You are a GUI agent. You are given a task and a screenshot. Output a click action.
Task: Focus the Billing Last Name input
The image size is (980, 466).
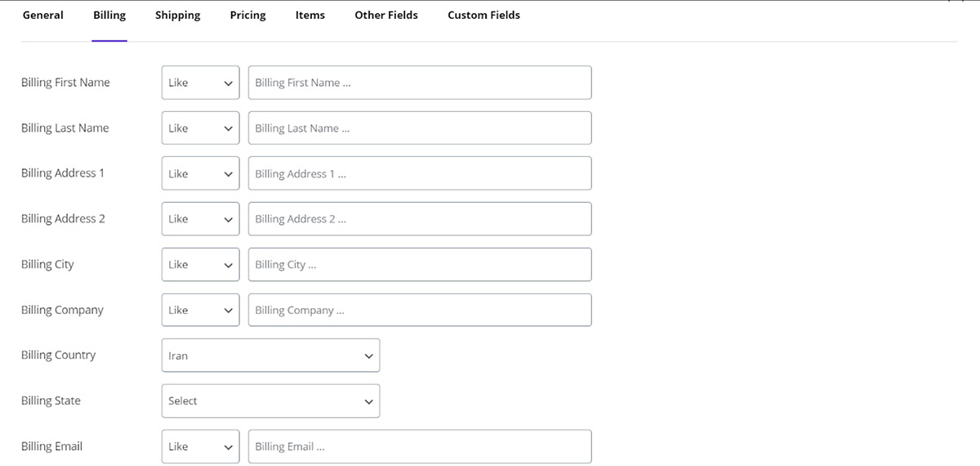[x=420, y=128]
